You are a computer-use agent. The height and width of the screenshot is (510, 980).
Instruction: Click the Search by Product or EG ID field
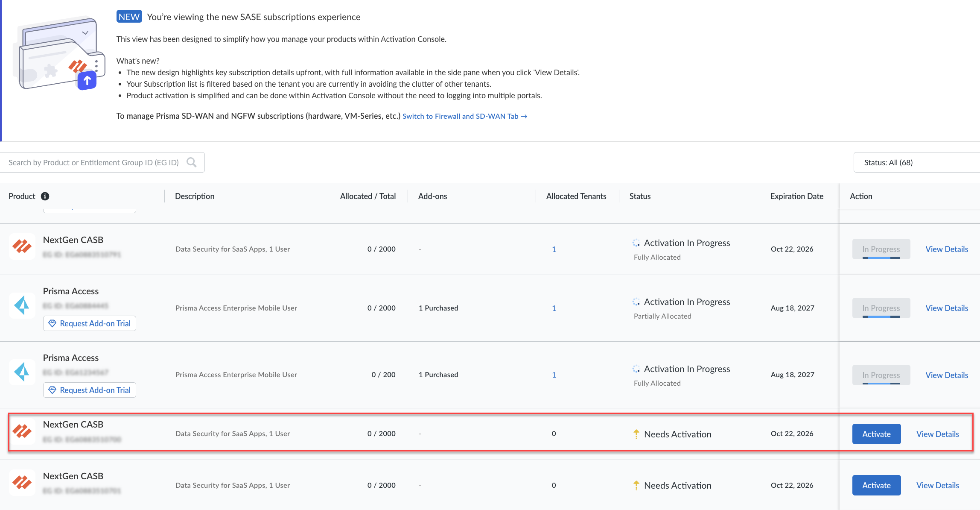[94, 162]
